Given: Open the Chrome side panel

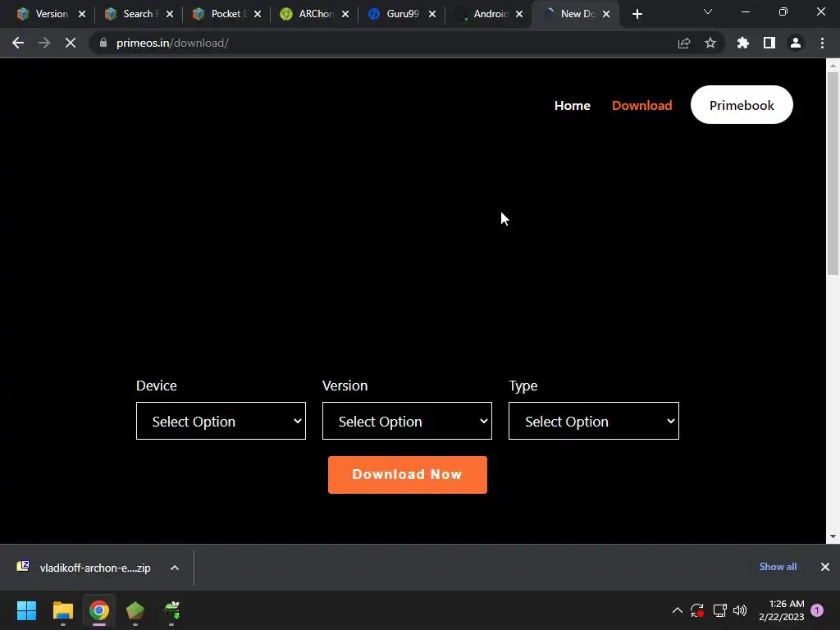Looking at the screenshot, I should click(769, 43).
